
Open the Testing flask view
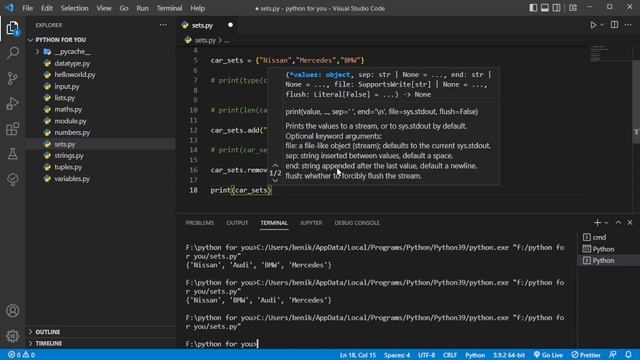12,154
